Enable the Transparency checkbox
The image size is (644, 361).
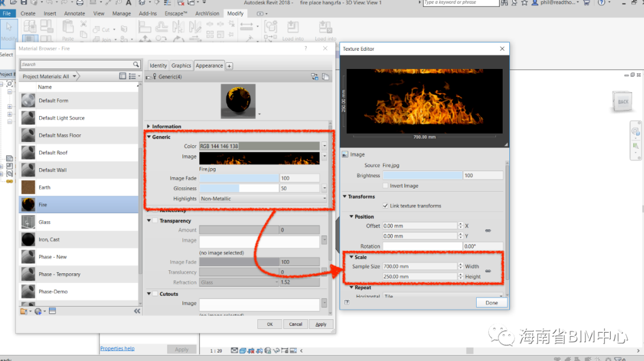[x=155, y=221]
